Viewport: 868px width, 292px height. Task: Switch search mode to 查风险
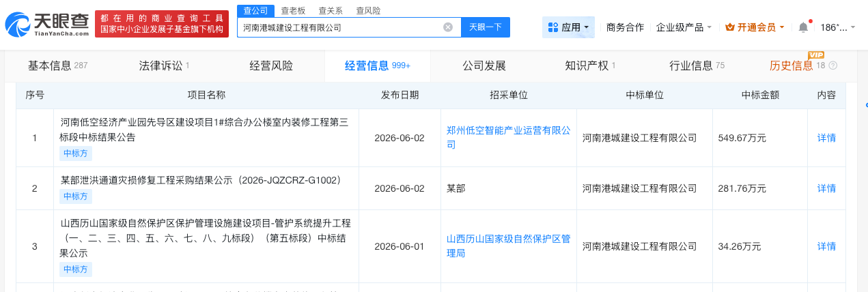tap(368, 10)
